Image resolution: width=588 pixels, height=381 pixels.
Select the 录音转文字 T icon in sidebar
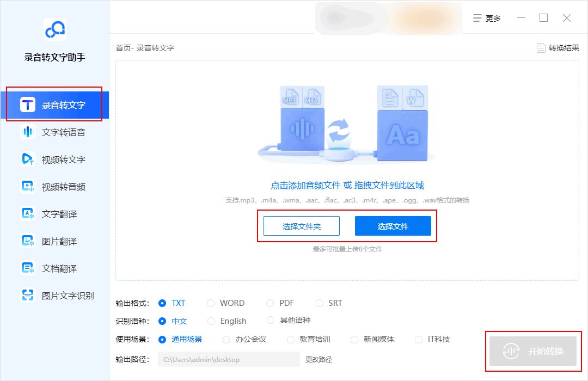point(28,105)
